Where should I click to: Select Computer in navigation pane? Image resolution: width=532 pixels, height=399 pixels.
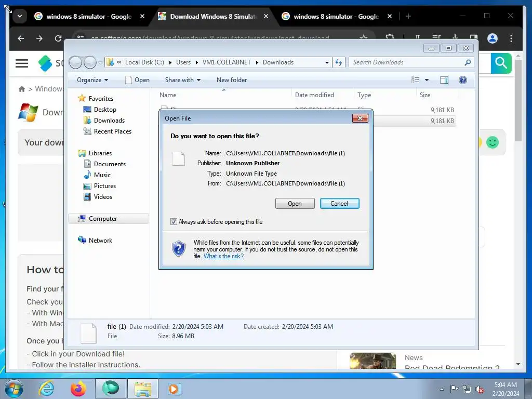point(109,219)
